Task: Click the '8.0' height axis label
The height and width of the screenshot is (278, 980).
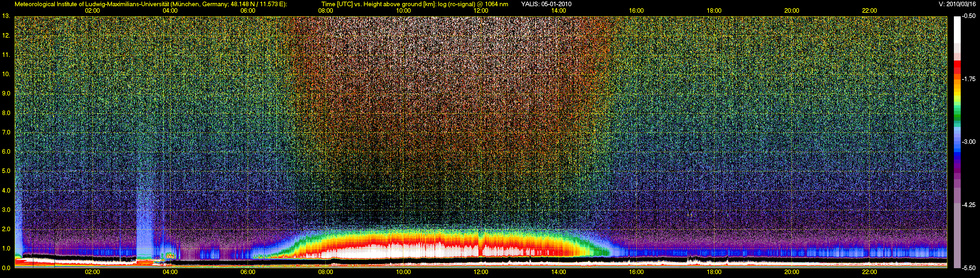Action: click(6, 113)
